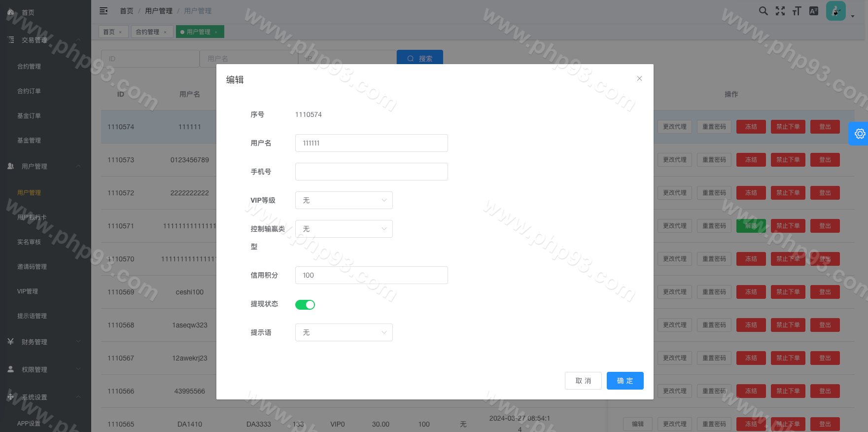The width and height of the screenshot is (868, 432).
Task: Open the 控制输赢类型 dropdown
Action: point(344,229)
